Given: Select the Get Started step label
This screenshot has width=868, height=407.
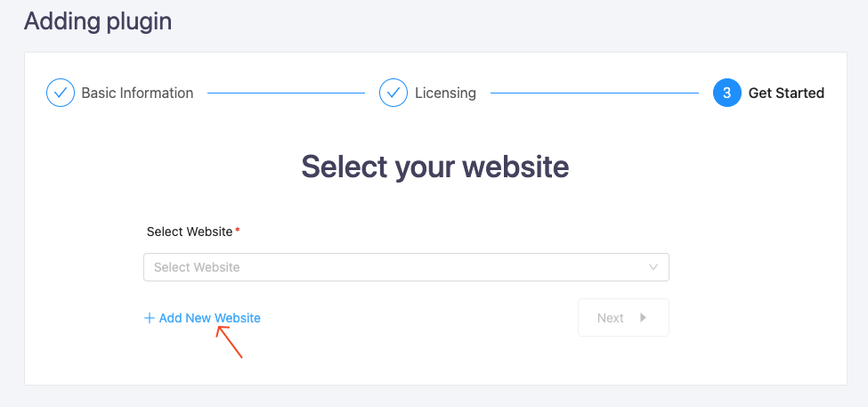Looking at the screenshot, I should pyautogui.click(x=786, y=93).
